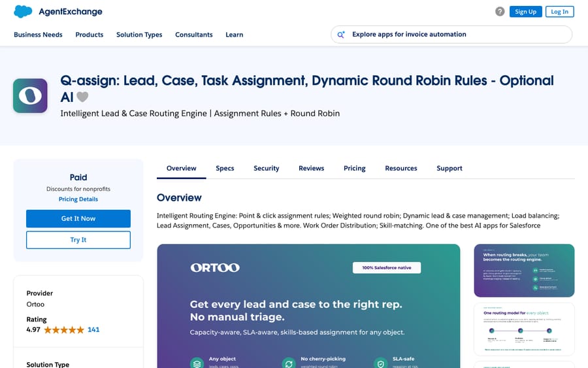
Task: Click the 'Ortoo' provider name
Action: [x=35, y=304]
